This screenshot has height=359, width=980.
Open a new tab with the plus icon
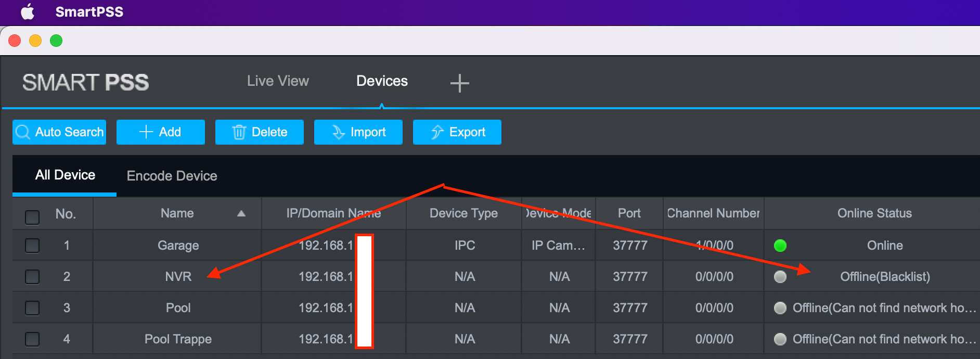point(459,83)
